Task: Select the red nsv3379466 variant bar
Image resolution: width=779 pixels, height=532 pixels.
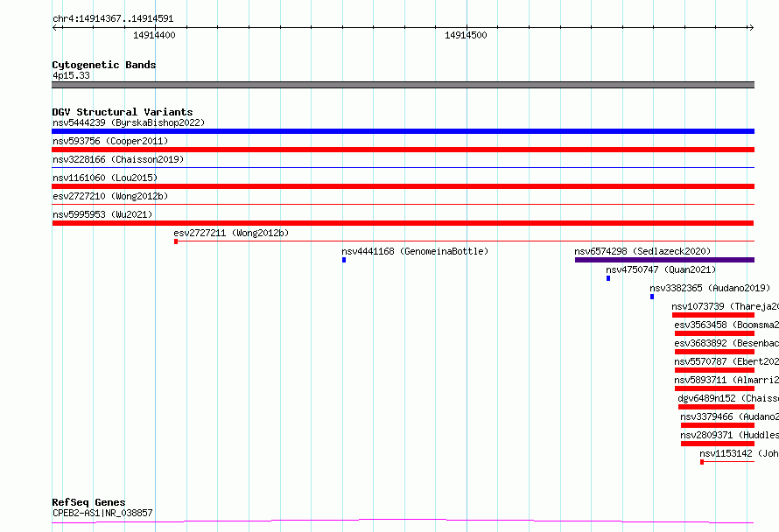Action: point(718,425)
